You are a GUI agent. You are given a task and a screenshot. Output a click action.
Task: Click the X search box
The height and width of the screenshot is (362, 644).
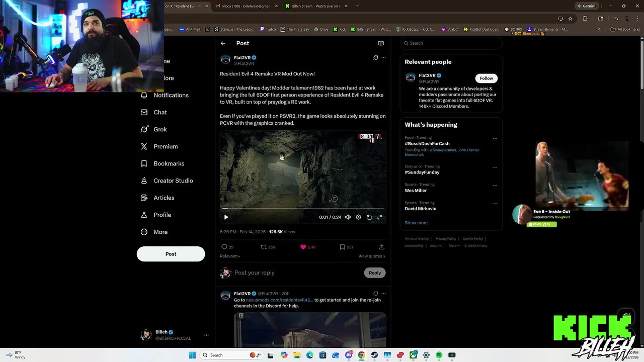point(451,43)
